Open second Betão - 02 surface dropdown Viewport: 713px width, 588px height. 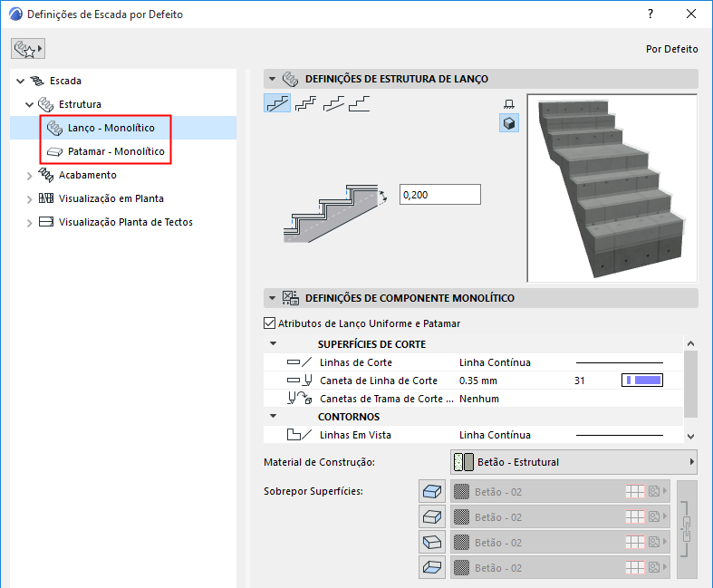coord(560,516)
